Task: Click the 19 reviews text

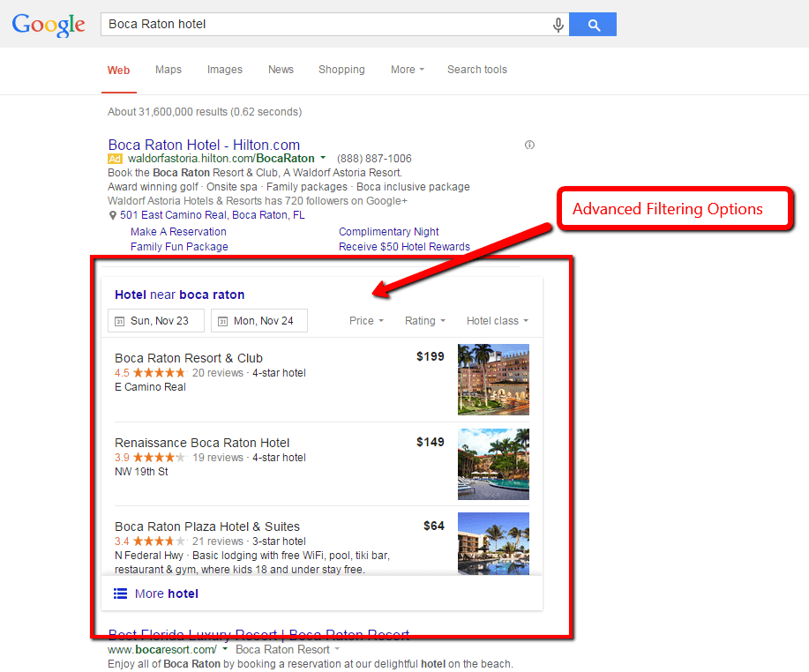Action: click(218, 458)
